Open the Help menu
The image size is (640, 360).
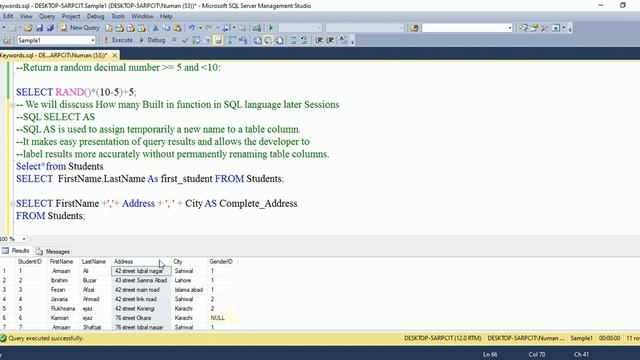166,16
